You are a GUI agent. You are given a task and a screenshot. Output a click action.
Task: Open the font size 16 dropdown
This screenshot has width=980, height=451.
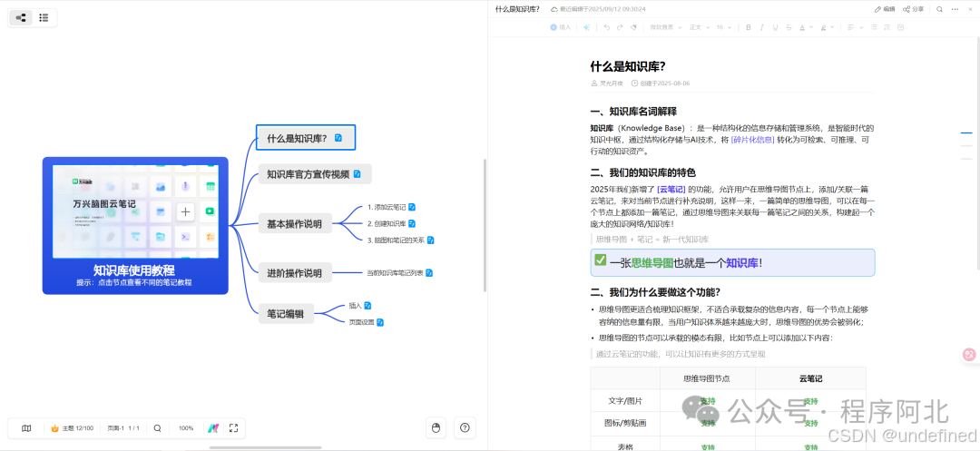click(724, 27)
